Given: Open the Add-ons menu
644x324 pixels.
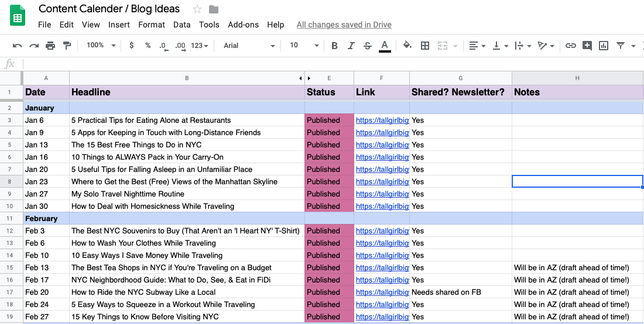Looking at the screenshot, I should (x=243, y=25).
